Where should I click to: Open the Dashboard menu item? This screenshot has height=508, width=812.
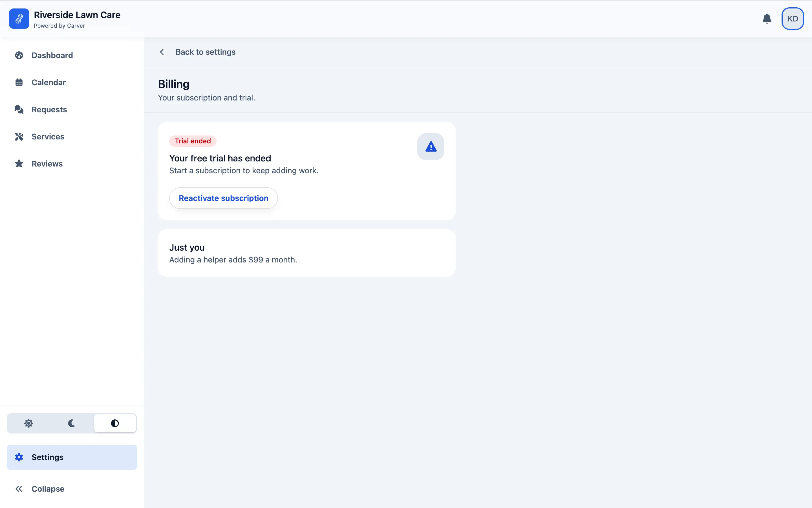click(x=72, y=55)
